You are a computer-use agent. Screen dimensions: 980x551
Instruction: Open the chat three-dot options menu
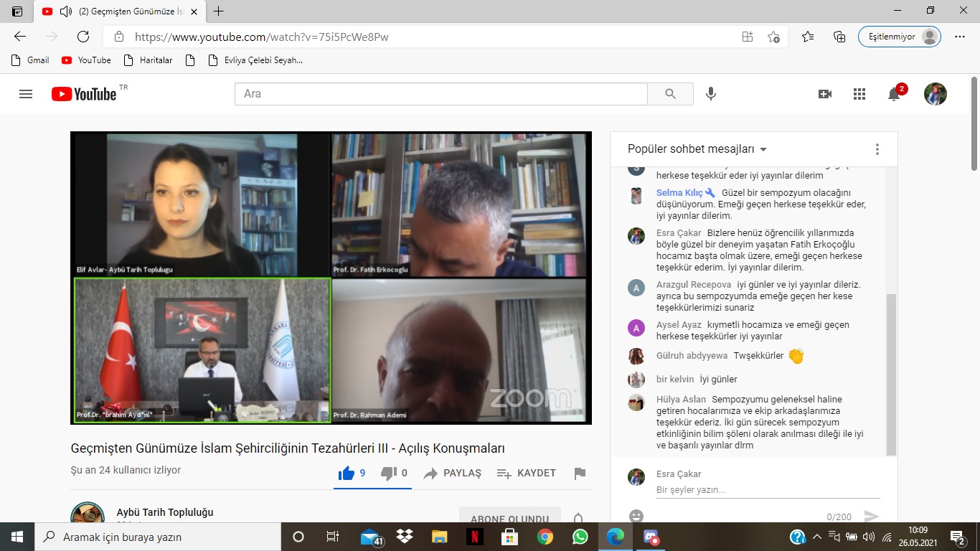(x=877, y=149)
